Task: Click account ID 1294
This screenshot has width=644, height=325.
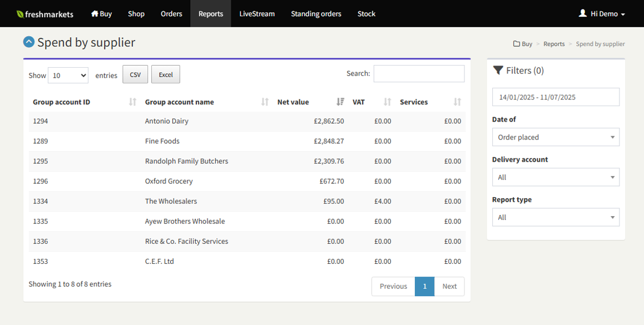Action: [x=40, y=121]
